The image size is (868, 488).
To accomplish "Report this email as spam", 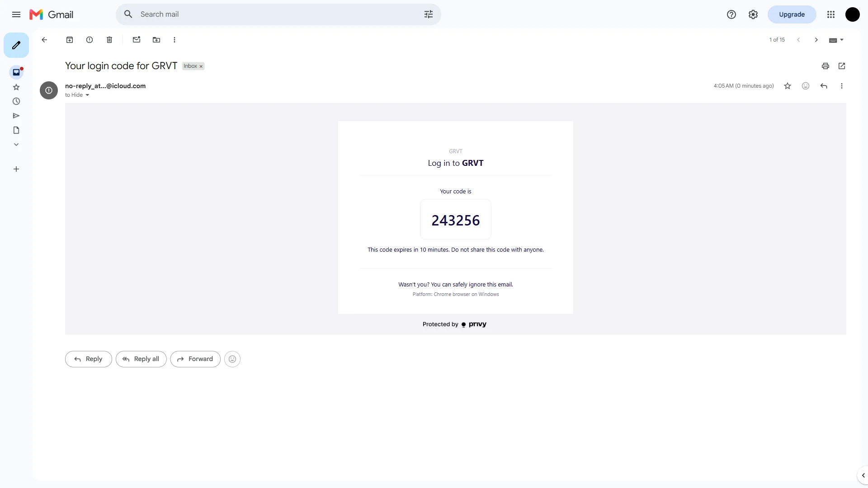I will (x=90, y=40).
